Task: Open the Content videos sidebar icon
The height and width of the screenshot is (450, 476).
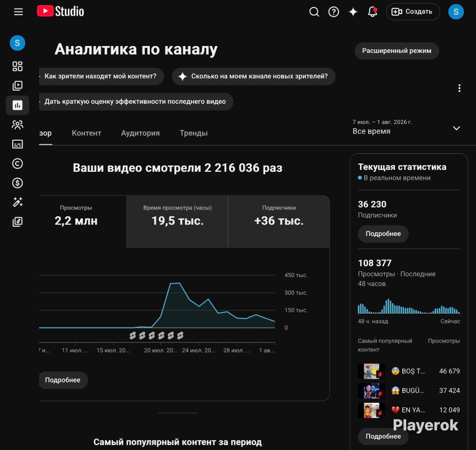Action: coord(17,85)
